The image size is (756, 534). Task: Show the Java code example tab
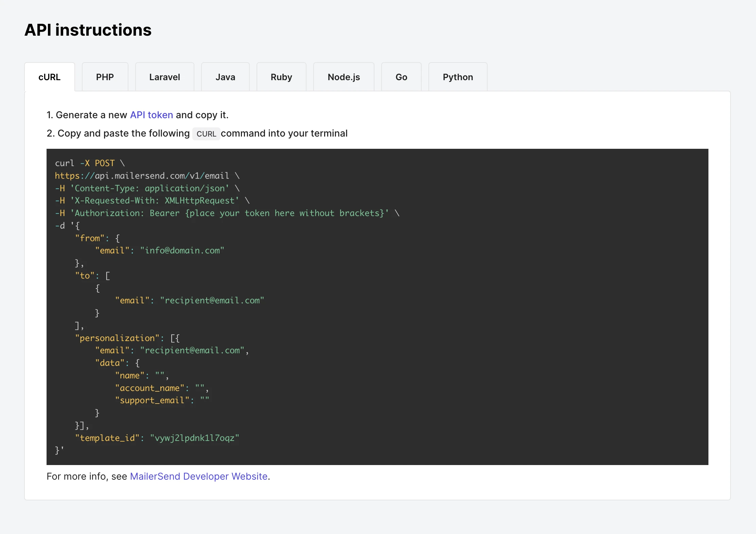pyautogui.click(x=225, y=77)
